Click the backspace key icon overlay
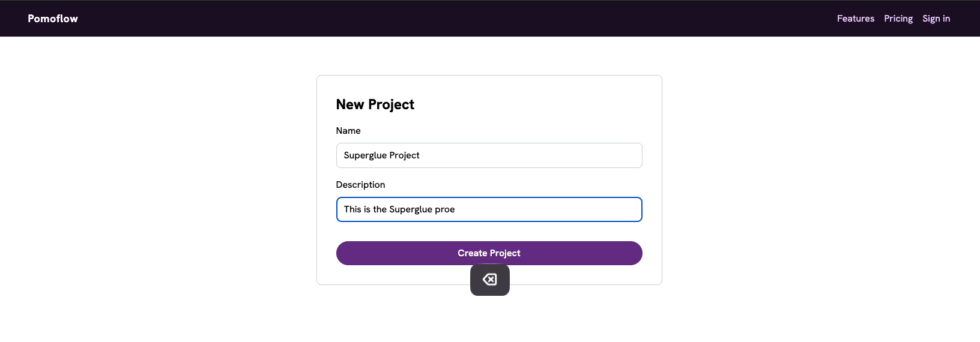Image resolution: width=980 pixels, height=342 pixels. [x=489, y=280]
